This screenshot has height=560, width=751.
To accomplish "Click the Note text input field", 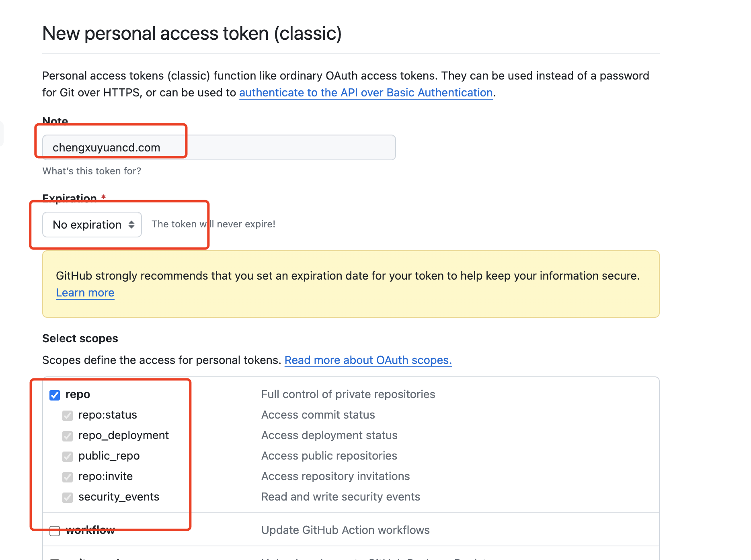I will pyautogui.click(x=219, y=147).
